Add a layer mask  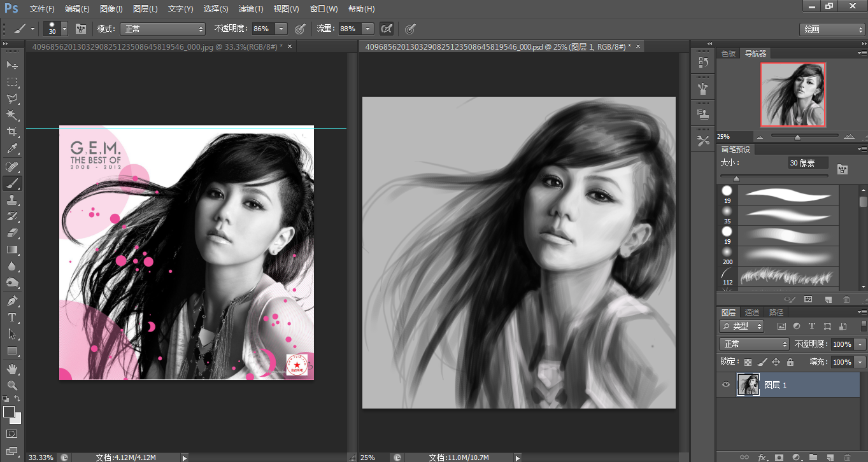coord(779,457)
